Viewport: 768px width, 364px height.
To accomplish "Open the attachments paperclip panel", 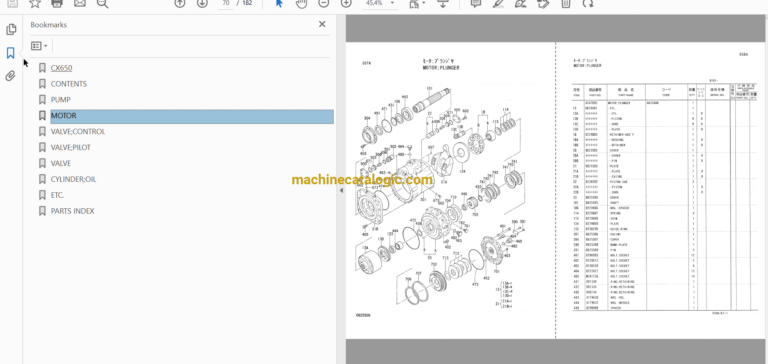I will [11, 76].
